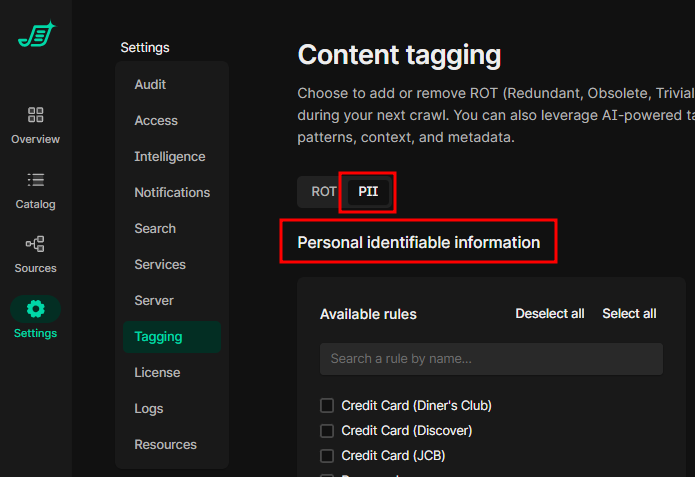Switch to the ROT tab

(323, 192)
